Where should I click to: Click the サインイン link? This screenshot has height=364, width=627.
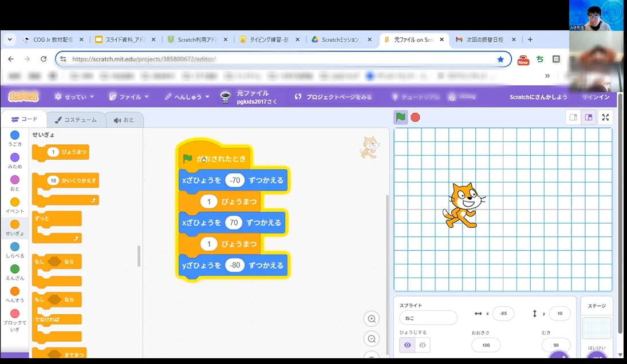point(596,97)
